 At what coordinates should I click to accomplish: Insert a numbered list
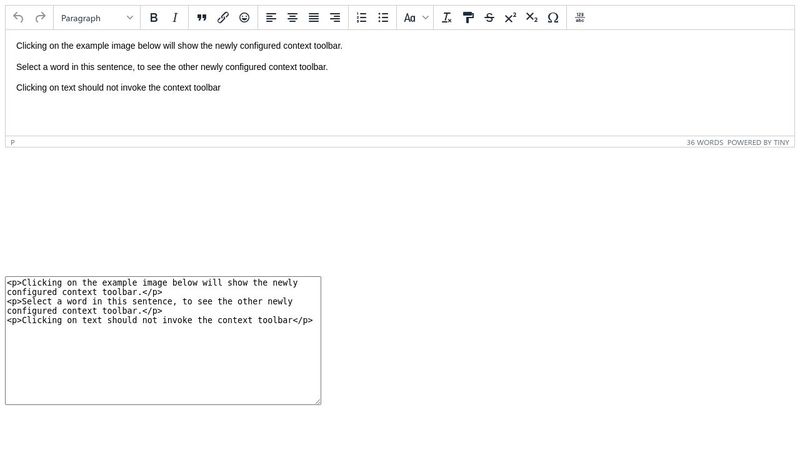(361, 18)
